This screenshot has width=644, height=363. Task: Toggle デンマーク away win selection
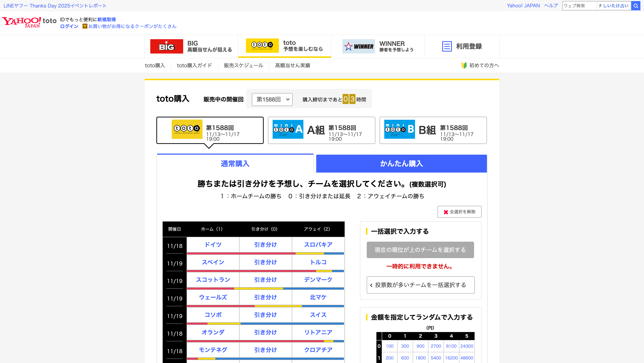(318, 280)
